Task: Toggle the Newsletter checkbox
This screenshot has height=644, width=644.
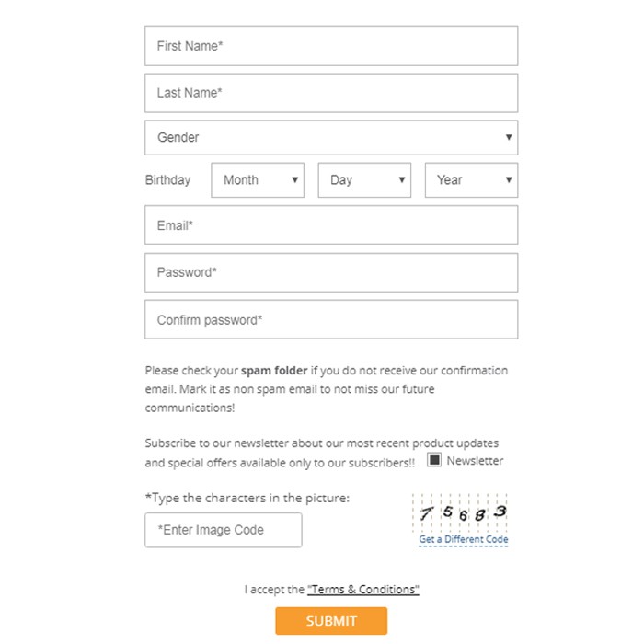Action: click(434, 460)
